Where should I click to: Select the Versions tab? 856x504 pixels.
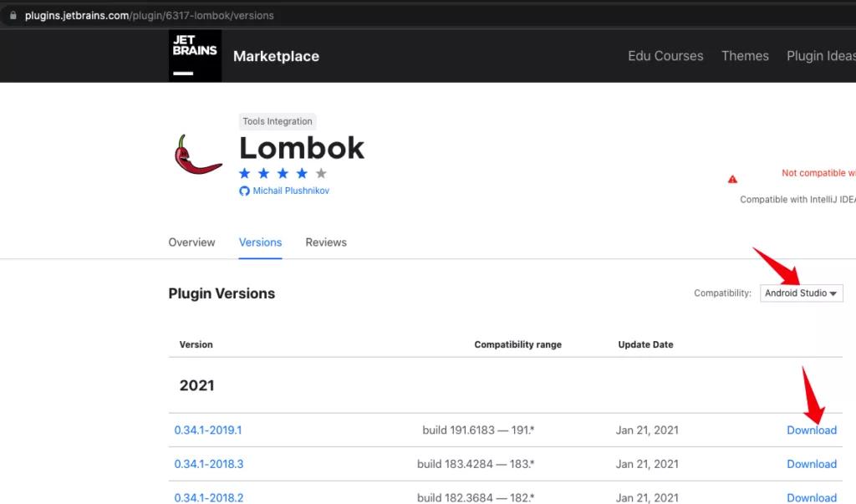[261, 242]
